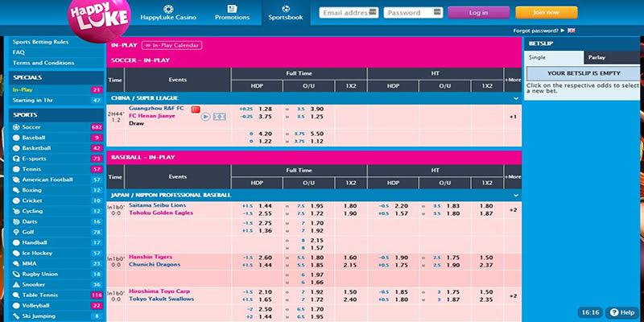The height and width of the screenshot is (322, 644).
Task: Open the Help chat icon button
Action: [622, 312]
